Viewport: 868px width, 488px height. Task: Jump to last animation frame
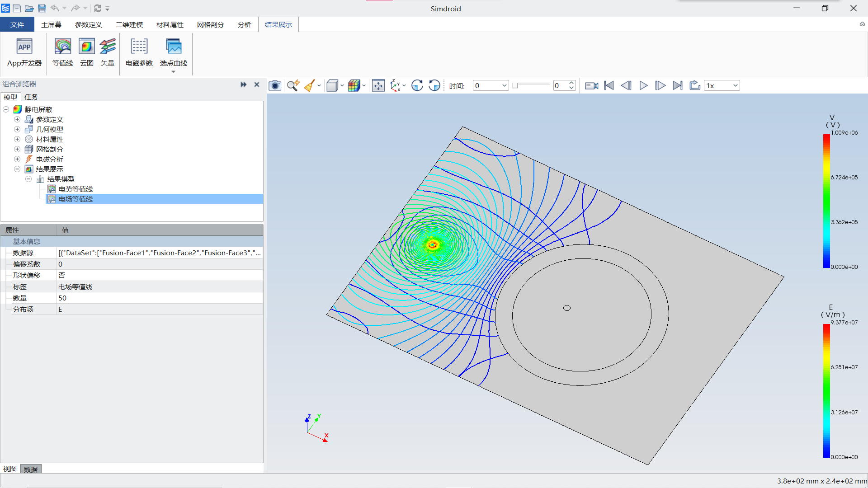click(x=678, y=85)
